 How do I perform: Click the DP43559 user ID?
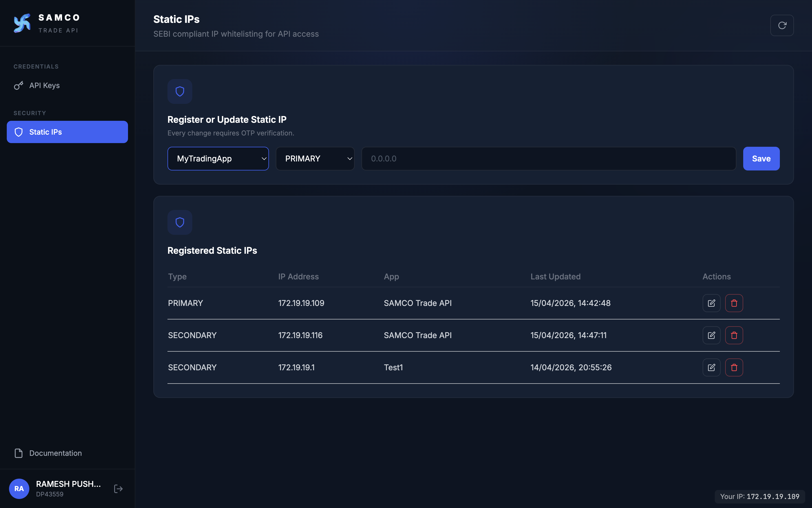[x=50, y=494]
